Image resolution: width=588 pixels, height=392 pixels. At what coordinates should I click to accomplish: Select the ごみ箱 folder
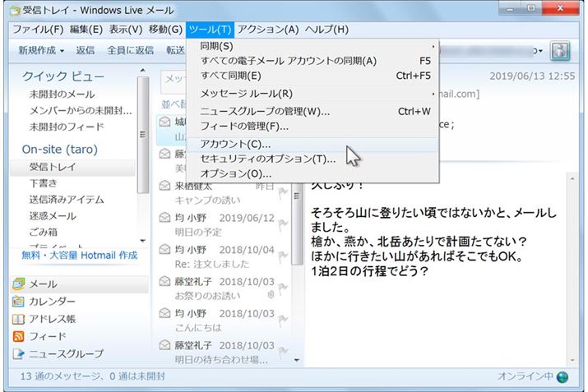pos(43,232)
